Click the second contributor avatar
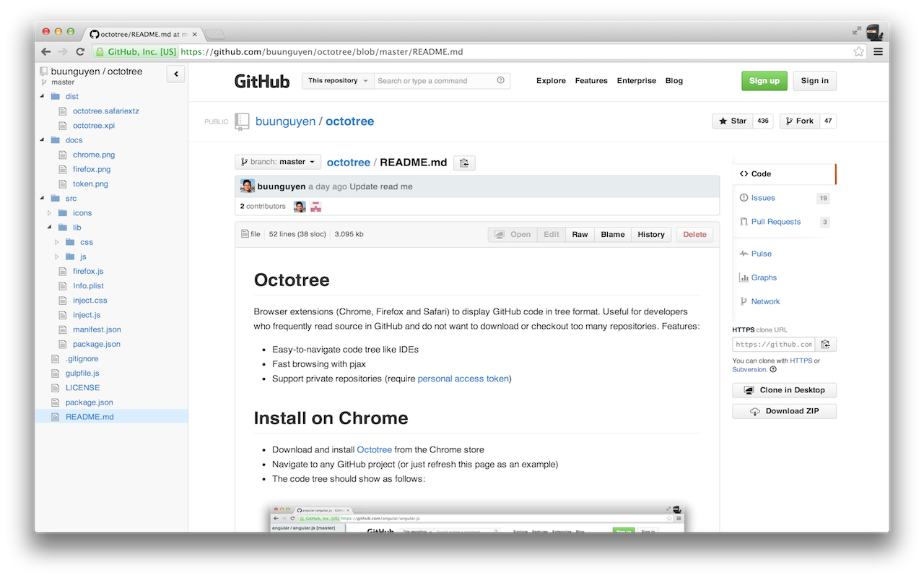Viewport: 924px width, 578px height. [x=315, y=207]
